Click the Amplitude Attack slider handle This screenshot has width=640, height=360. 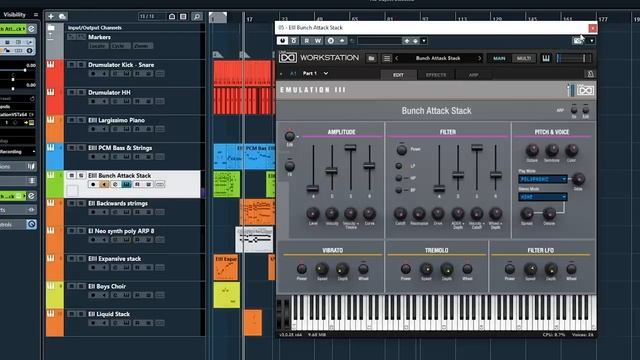[x=313, y=189]
